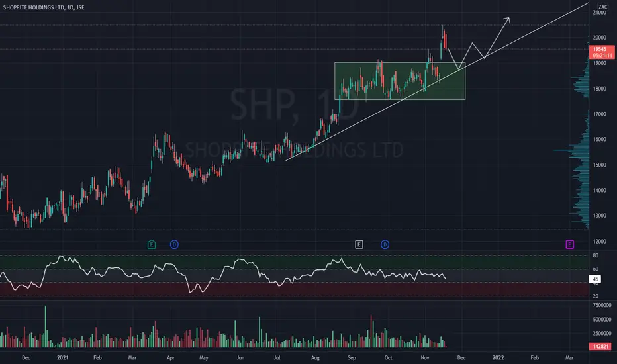This screenshot has height=364, width=617.
Task: Click the 12000 price axis label
Action: click(600, 241)
